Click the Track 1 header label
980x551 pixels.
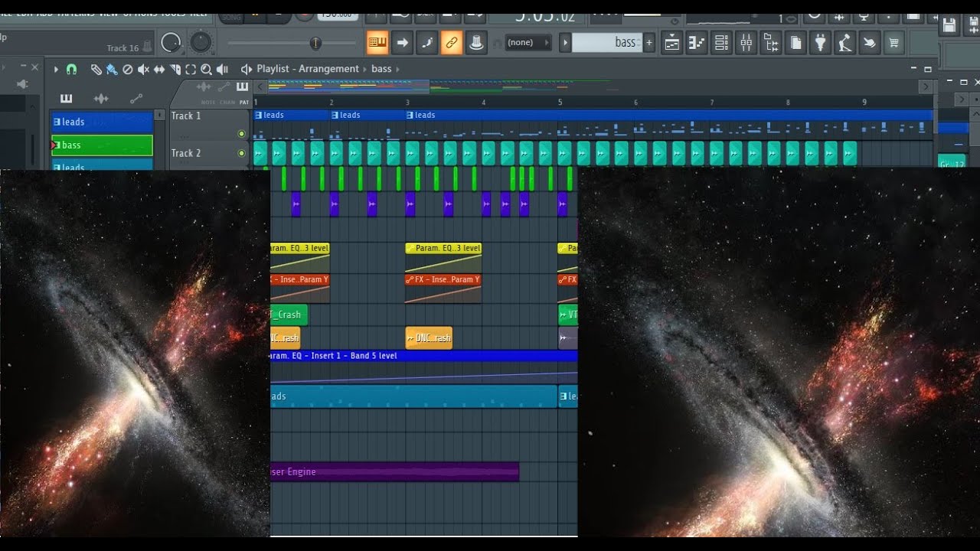[x=186, y=116]
